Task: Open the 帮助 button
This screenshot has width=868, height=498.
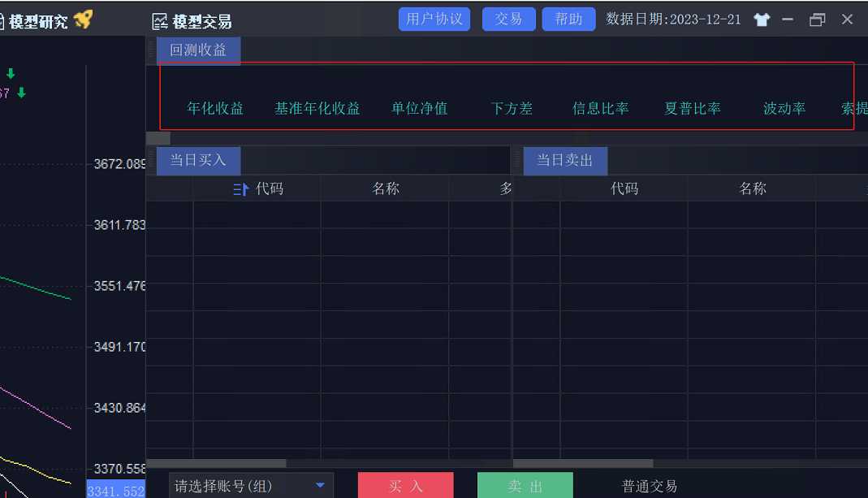Action: click(568, 19)
